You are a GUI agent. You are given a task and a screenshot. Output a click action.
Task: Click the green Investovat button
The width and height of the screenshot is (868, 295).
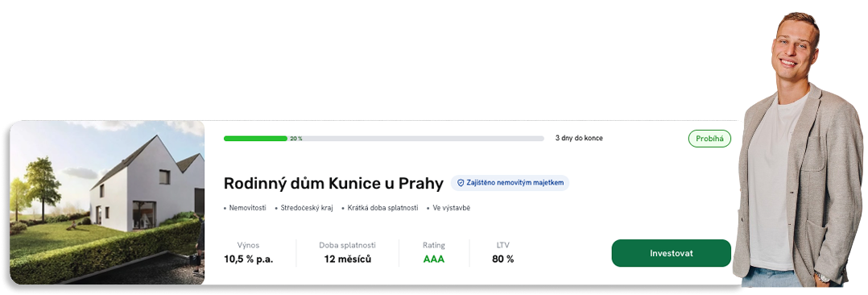671,253
